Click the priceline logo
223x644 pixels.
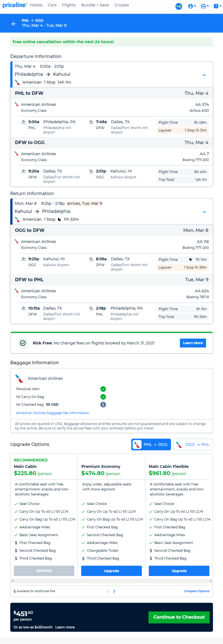point(15,5)
